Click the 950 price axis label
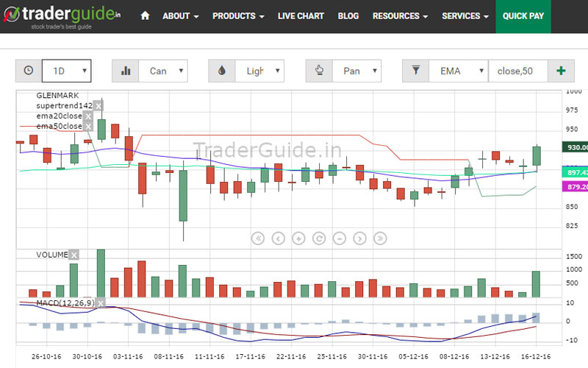Viewport: 588px width, 368px height. tap(572, 130)
